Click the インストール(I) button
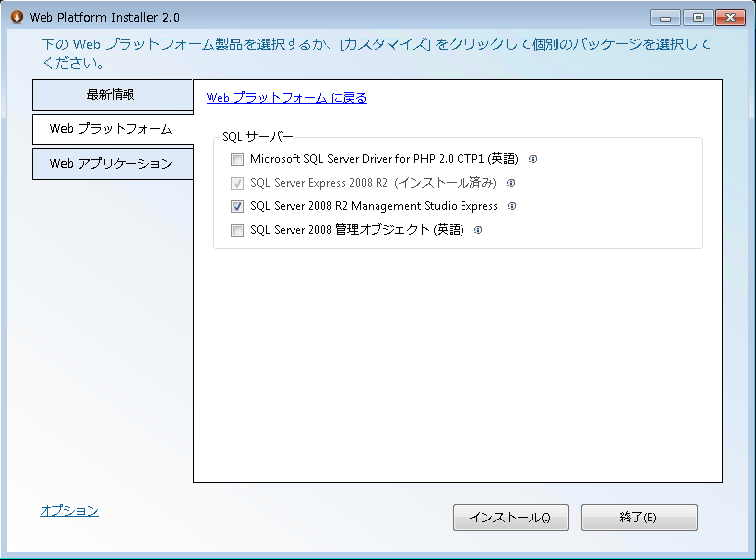The image size is (756, 560). 511,518
